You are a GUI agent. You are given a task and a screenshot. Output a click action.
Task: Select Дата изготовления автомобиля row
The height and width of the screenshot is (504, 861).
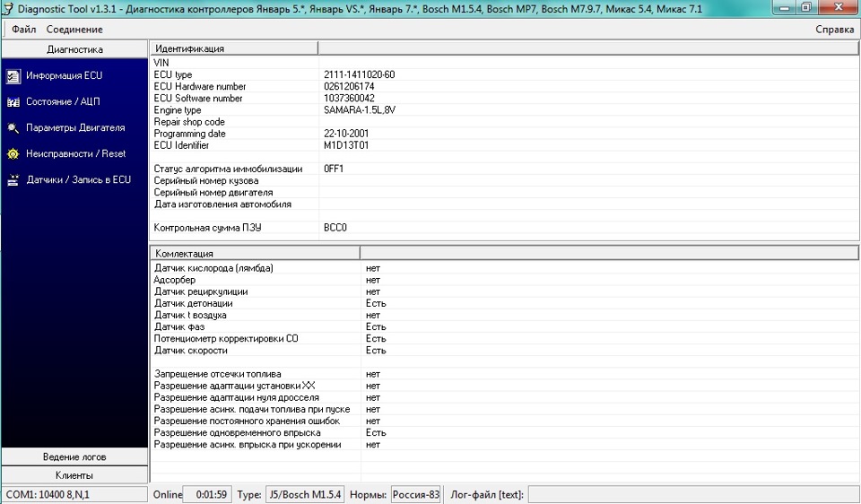coord(504,204)
